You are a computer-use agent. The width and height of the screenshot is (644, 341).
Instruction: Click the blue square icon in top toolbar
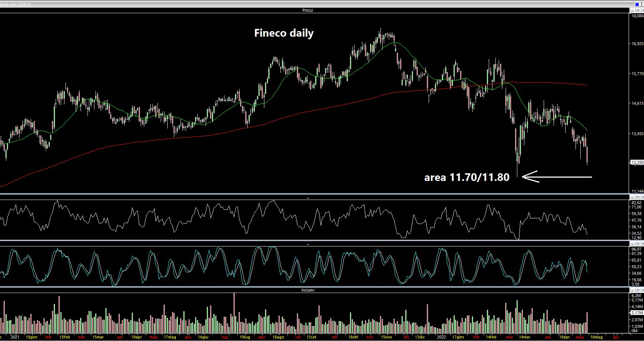coord(637,4)
